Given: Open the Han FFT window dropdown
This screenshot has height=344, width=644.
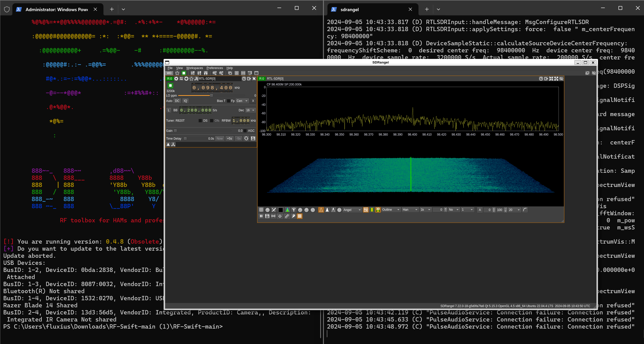Looking at the screenshot, I should (410, 210).
